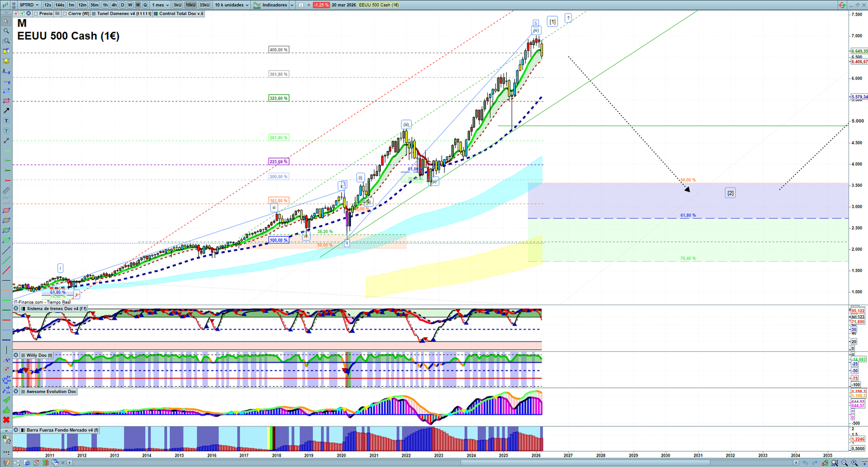Image resolution: width=868 pixels, height=467 pixels.
Task: Click the EEUU 500 Cash (1€) header label
Action: (x=379, y=5)
